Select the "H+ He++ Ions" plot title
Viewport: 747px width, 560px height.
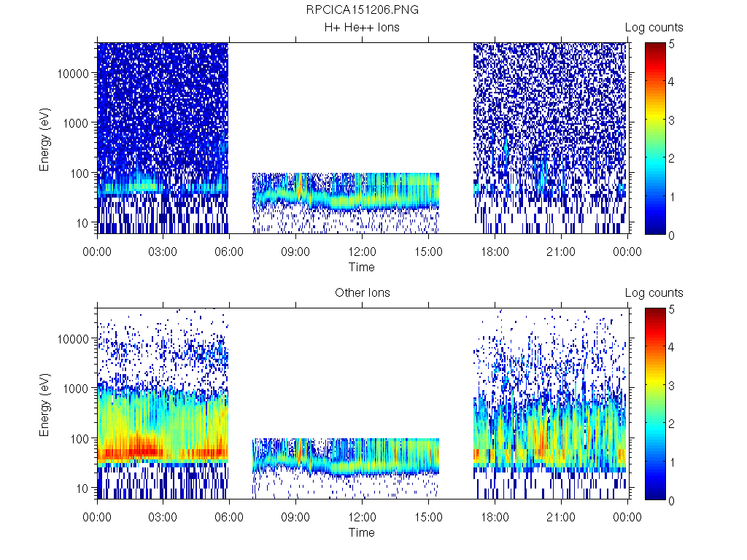coord(362,27)
